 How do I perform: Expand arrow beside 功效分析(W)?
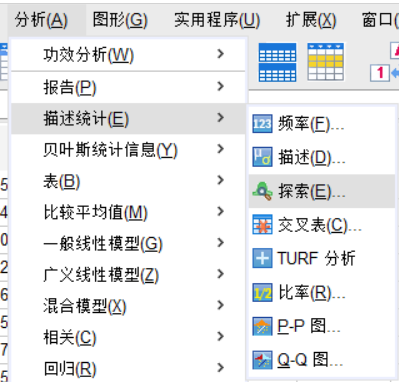coord(220,54)
